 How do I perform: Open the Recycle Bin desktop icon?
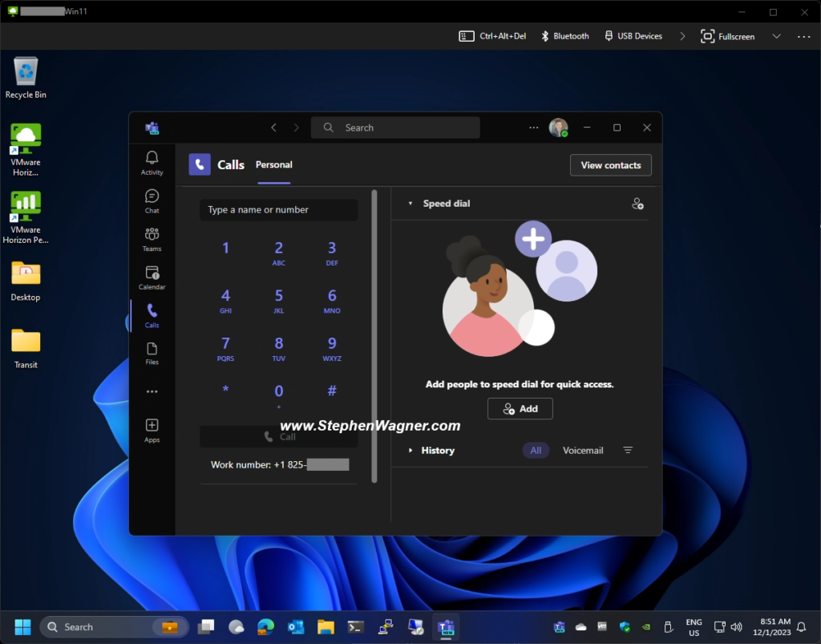pyautogui.click(x=26, y=78)
